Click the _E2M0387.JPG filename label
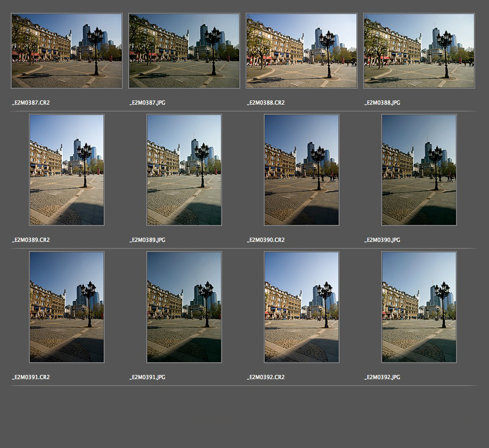The width and height of the screenshot is (489, 448). click(147, 103)
